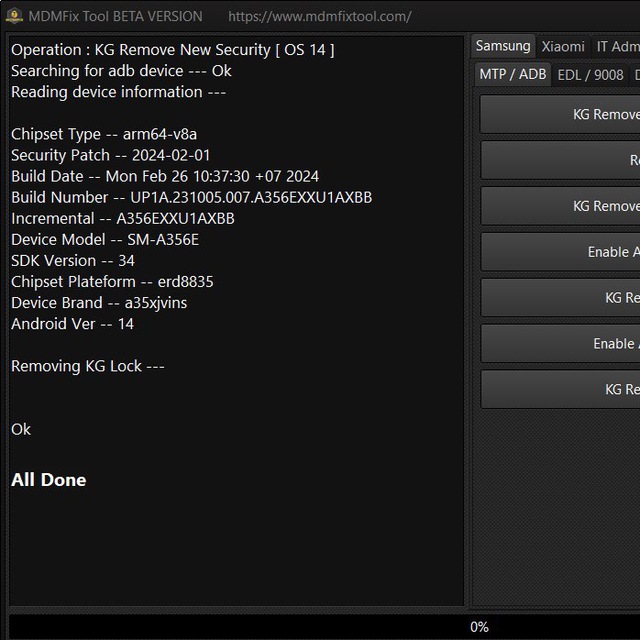Switch to the IT Adm tab

pos(617,47)
